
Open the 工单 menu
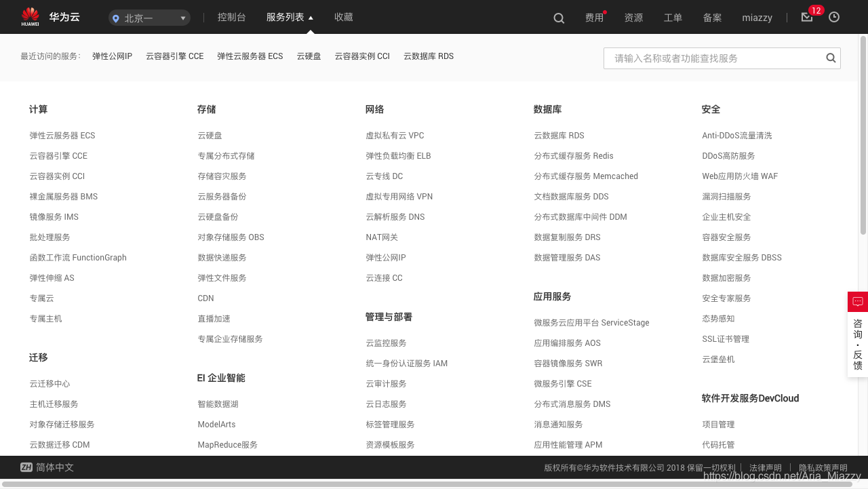tap(673, 18)
